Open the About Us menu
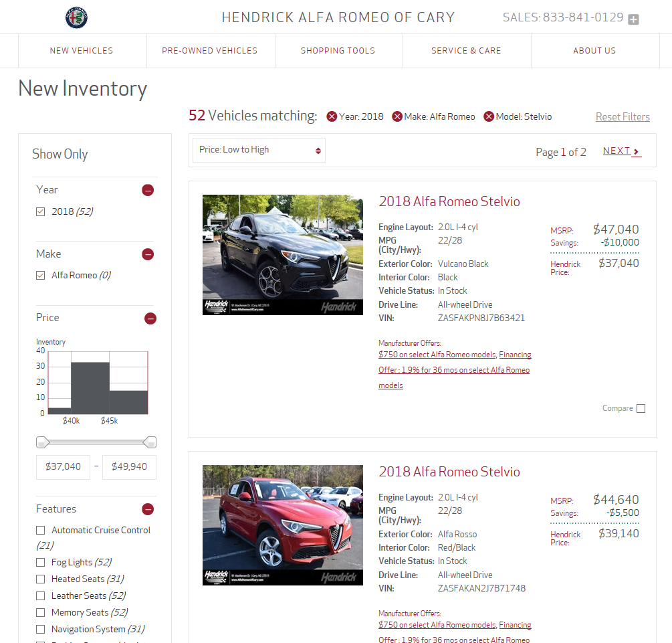 (x=594, y=51)
